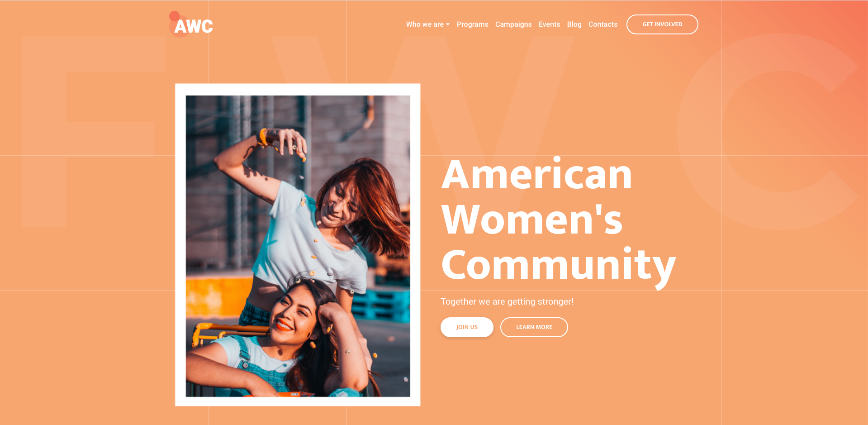Click the white JOIN US button
Image resolution: width=868 pixels, height=425 pixels.
pos(467,327)
